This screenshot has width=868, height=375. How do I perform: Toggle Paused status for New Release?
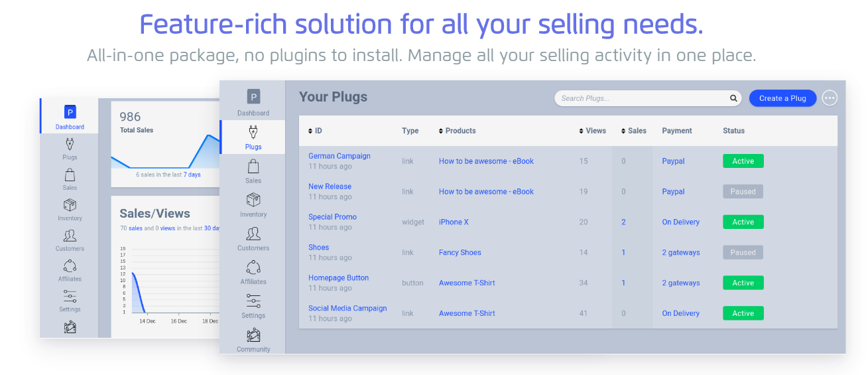743,192
